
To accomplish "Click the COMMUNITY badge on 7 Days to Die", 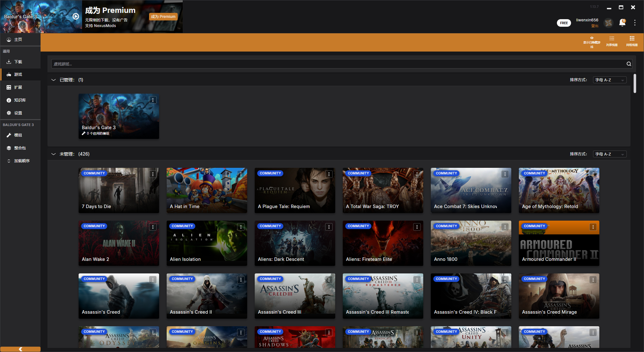I will pyautogui.click(x=94, y=173).
